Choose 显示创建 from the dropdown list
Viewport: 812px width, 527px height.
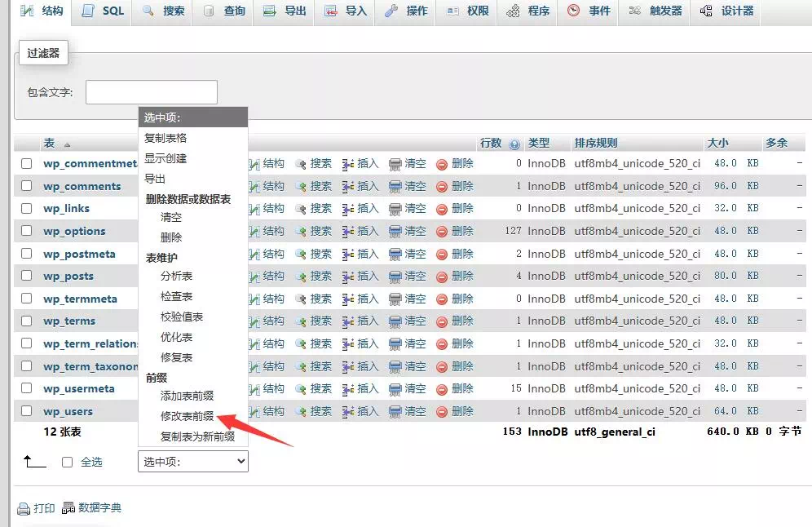point(193,158)
